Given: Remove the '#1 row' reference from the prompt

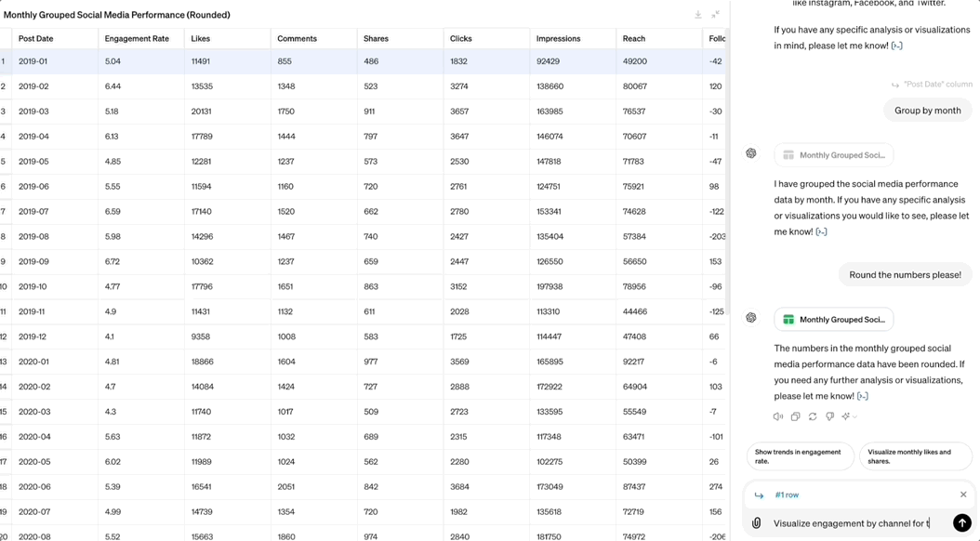Looking at the screenshot, I should tap(963, 495).
